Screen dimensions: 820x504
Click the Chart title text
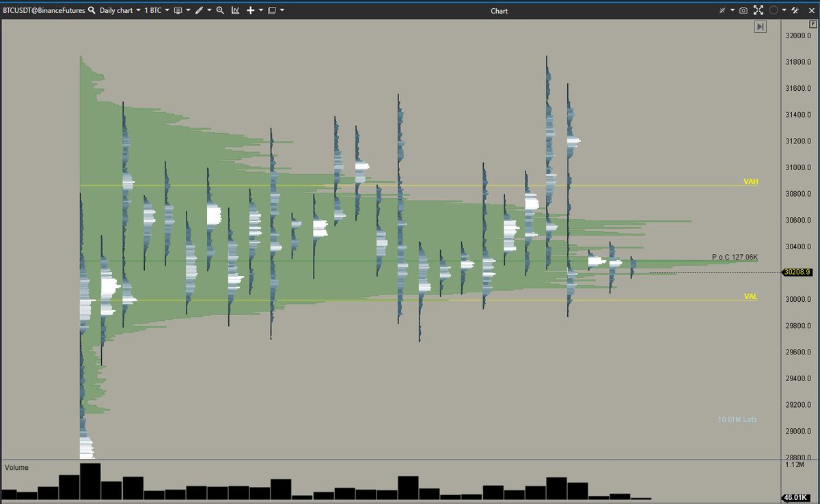click(x=500, y=10)
